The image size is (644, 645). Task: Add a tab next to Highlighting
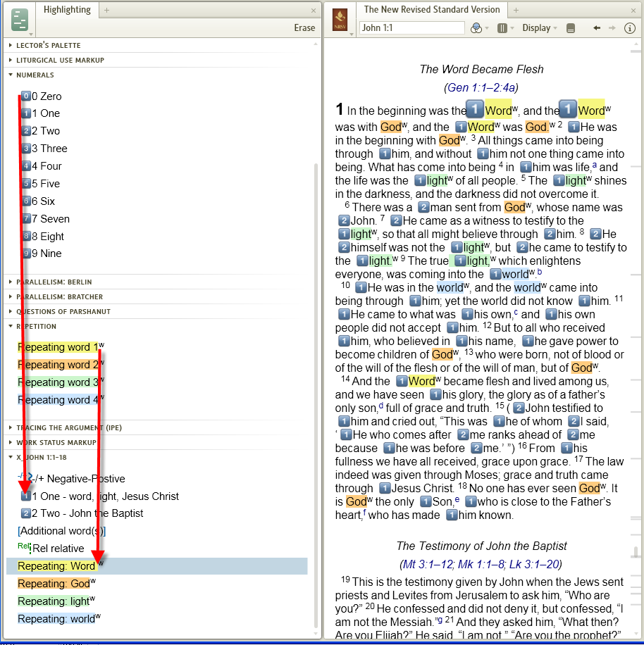[106, 11]
